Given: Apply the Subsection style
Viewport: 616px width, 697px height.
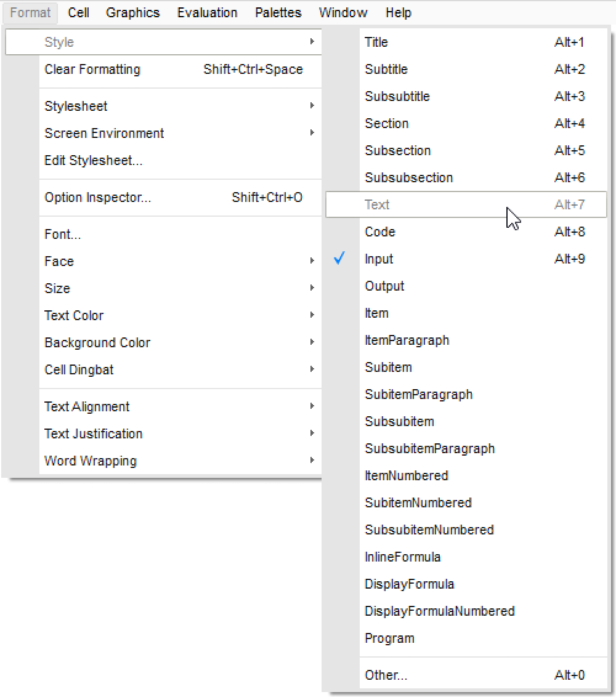Looking at the screenshot, I should tap(397, 151).
